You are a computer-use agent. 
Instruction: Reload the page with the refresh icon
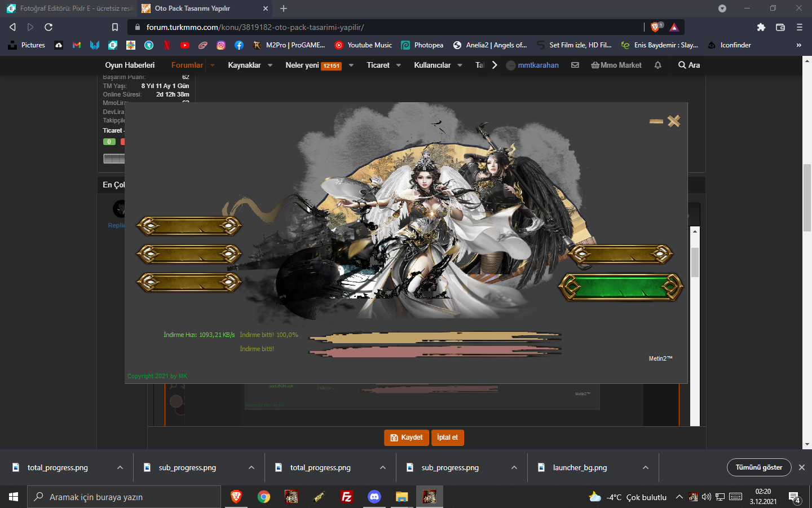click(48, 27)
